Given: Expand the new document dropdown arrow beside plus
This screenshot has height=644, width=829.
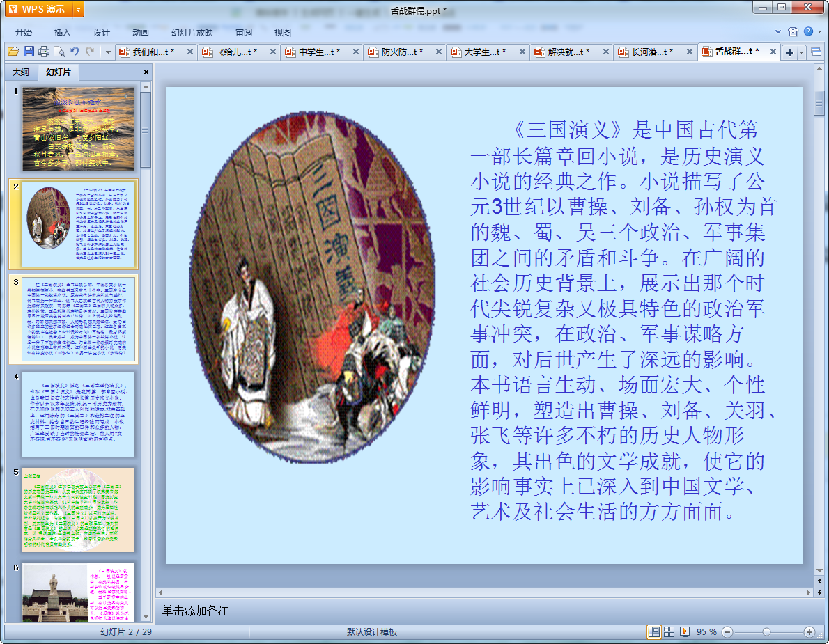Looking at the screenshot, I should click(802, 52).
